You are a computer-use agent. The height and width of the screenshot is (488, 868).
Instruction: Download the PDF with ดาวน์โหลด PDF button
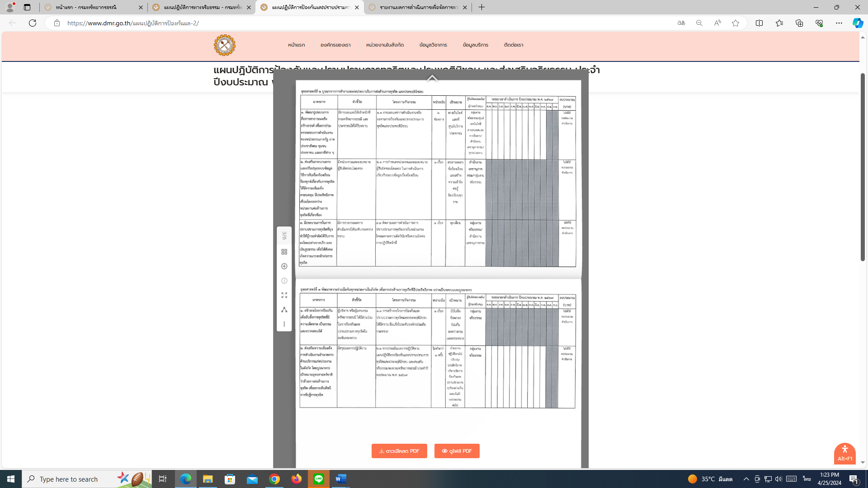pos(399,451)
